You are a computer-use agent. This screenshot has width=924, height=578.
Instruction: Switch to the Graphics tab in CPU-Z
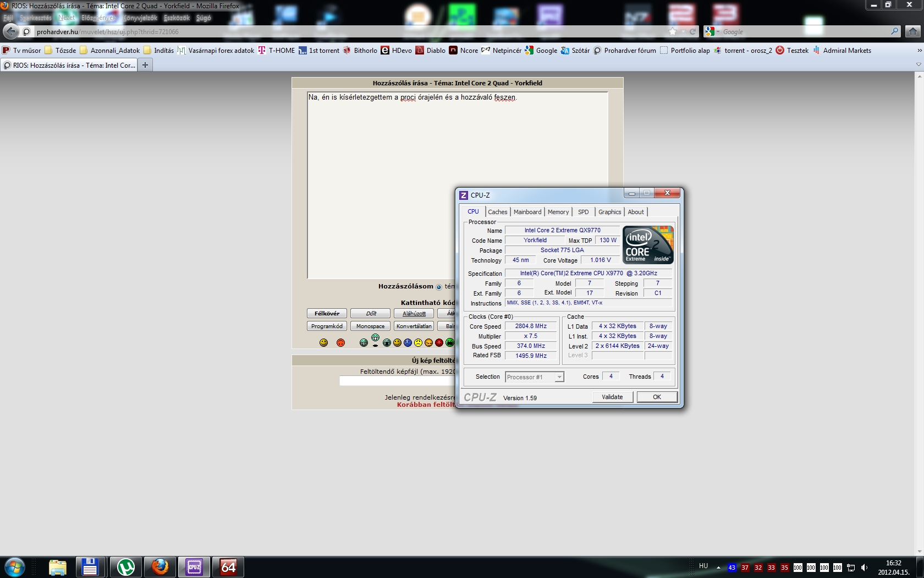click(x=609, y=212)
